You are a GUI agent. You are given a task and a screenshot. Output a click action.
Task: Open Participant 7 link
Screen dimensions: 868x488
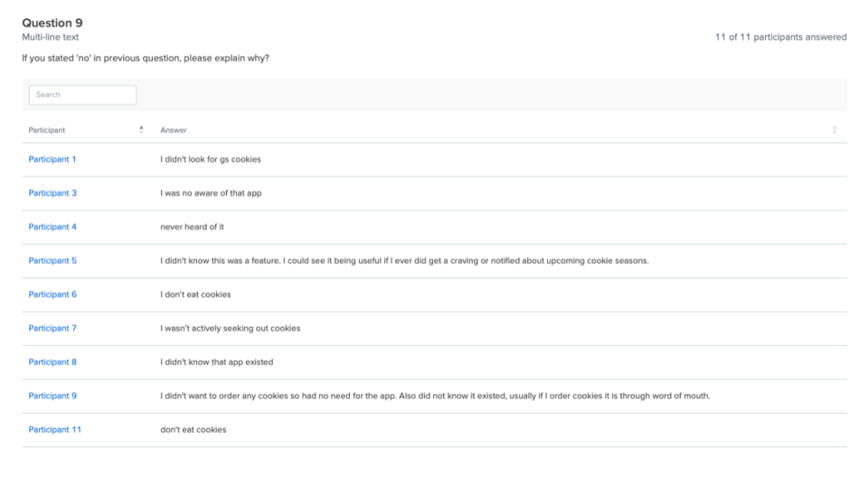coord(52,328)
